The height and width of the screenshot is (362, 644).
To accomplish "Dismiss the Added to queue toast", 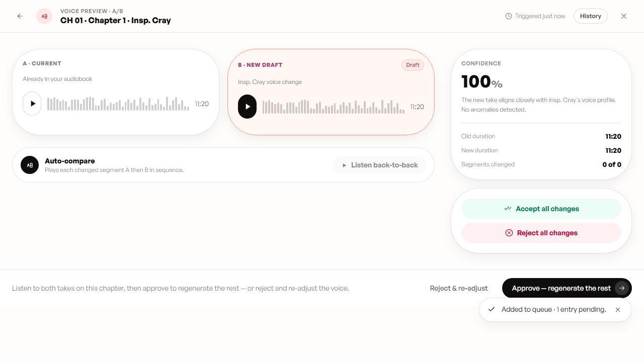I will pos(618,310).
